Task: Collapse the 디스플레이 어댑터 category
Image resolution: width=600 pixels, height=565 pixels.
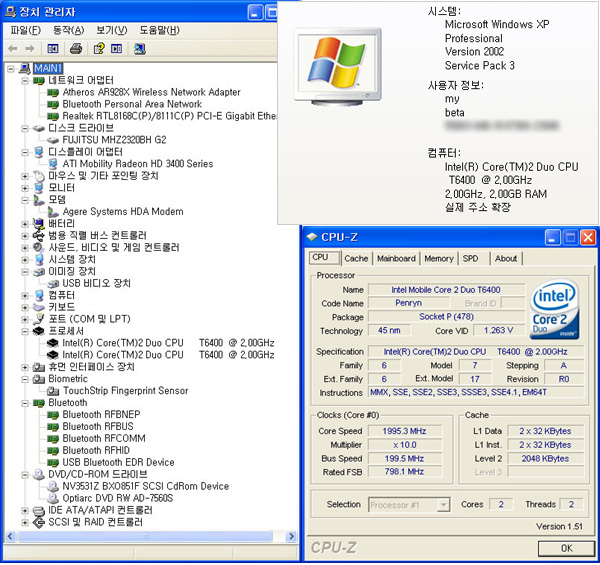Action: 25,152
